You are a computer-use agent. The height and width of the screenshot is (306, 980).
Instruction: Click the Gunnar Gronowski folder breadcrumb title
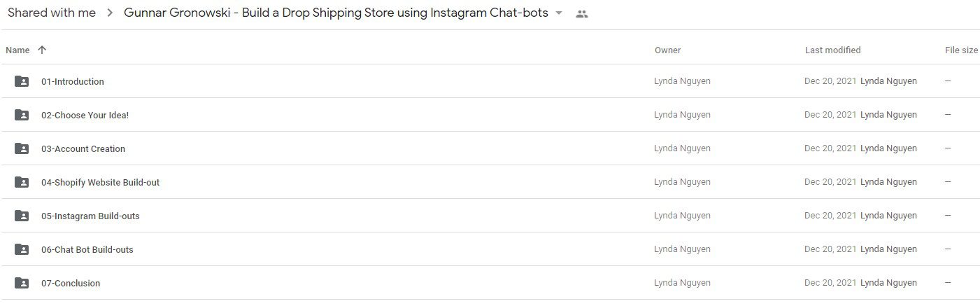336,13
